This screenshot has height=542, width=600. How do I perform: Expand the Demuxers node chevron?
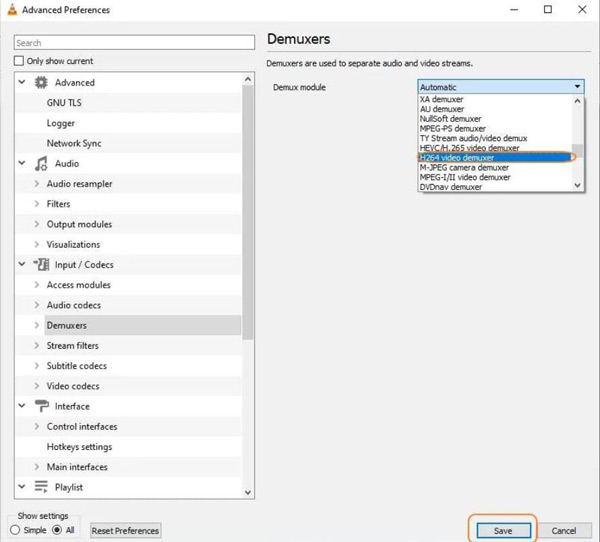[x=37, y=325]
